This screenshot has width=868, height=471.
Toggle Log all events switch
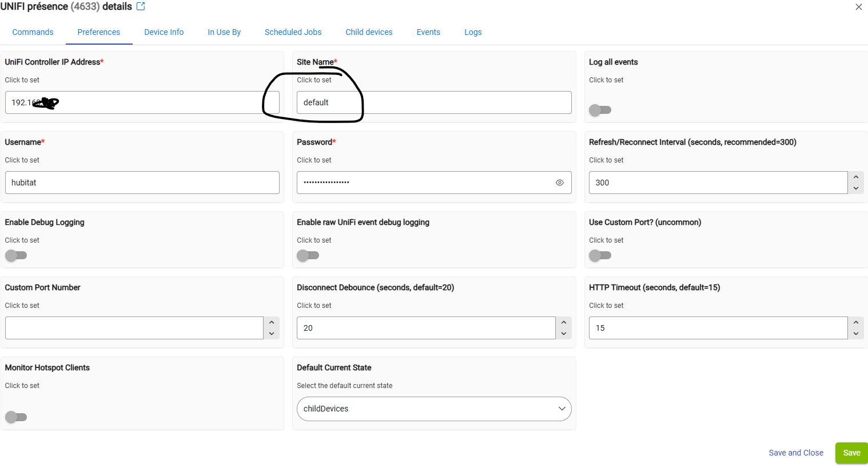(x=600, y=110)
